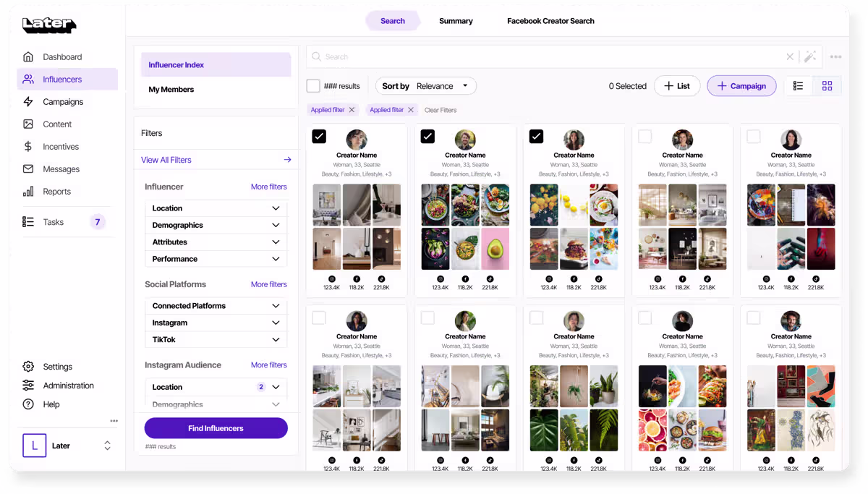Click the Find Influencers button

pyautogui.click(x=216, y=428)
